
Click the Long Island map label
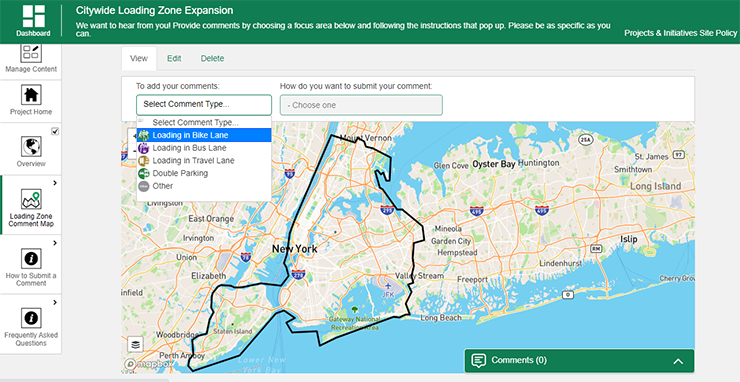coord(656,186)
